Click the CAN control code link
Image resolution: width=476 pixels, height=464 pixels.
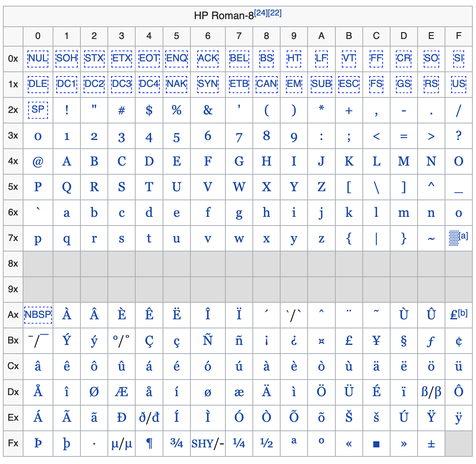266,84
